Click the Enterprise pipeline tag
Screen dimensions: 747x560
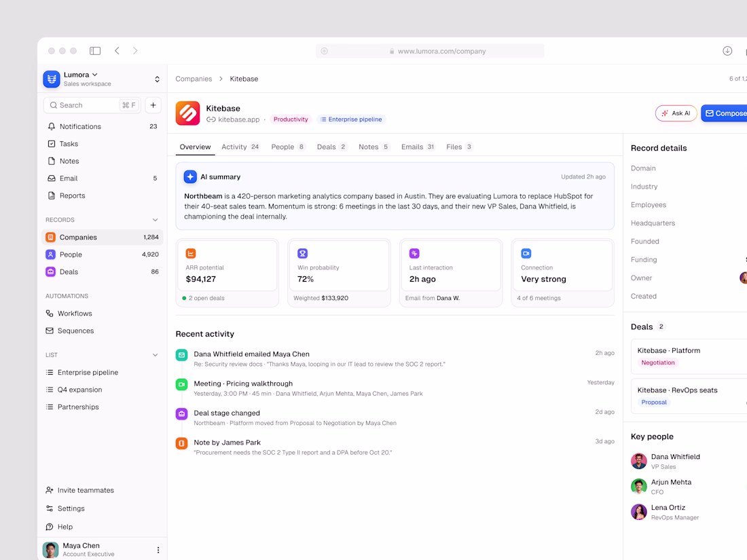click(x=351, y=119)
